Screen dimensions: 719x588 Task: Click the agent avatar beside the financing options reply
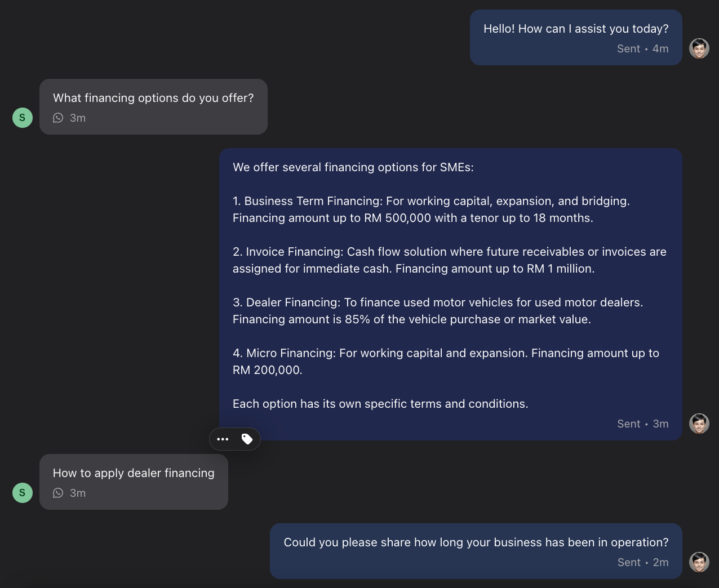(x=699, y=423)
